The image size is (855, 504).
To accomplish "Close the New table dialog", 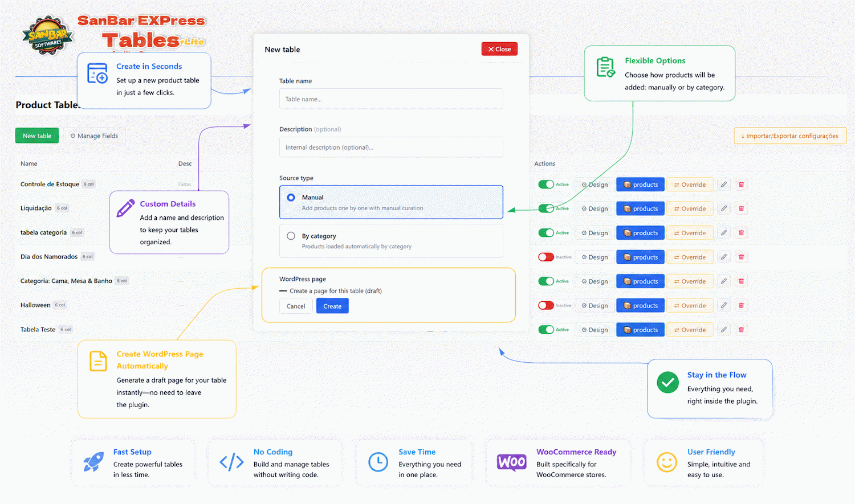I will pyautogui.click(x=499, y=49).
